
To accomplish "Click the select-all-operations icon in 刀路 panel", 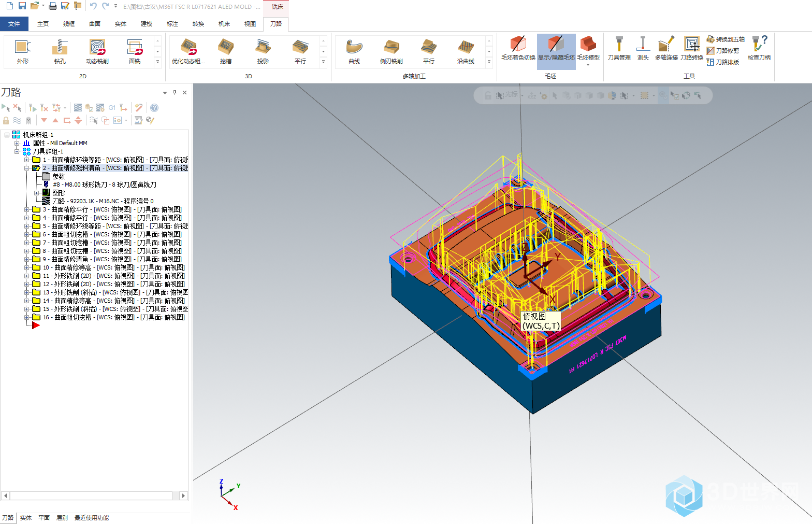I will pos(6,108).
